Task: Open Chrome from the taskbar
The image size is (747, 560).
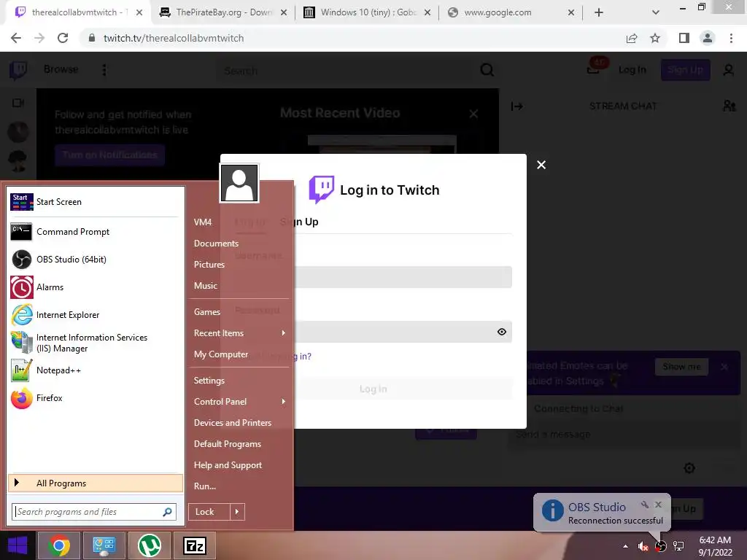Action: (x=58, y=545)
